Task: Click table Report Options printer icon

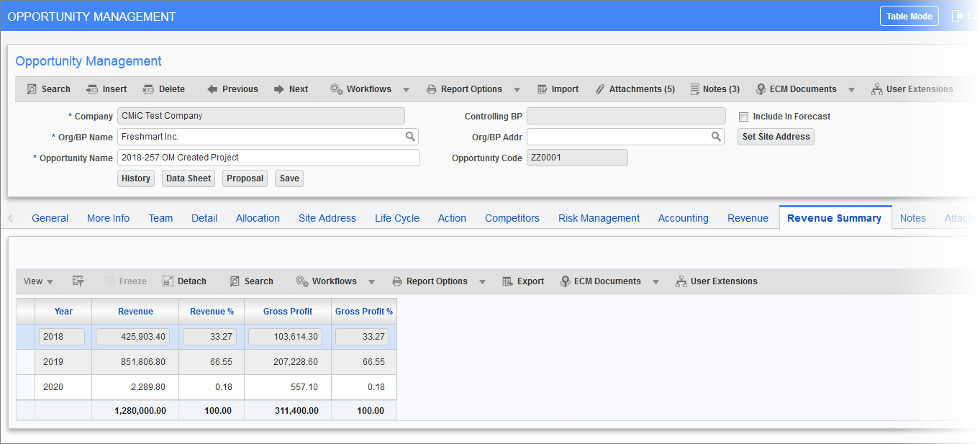Action: (397, 281)
